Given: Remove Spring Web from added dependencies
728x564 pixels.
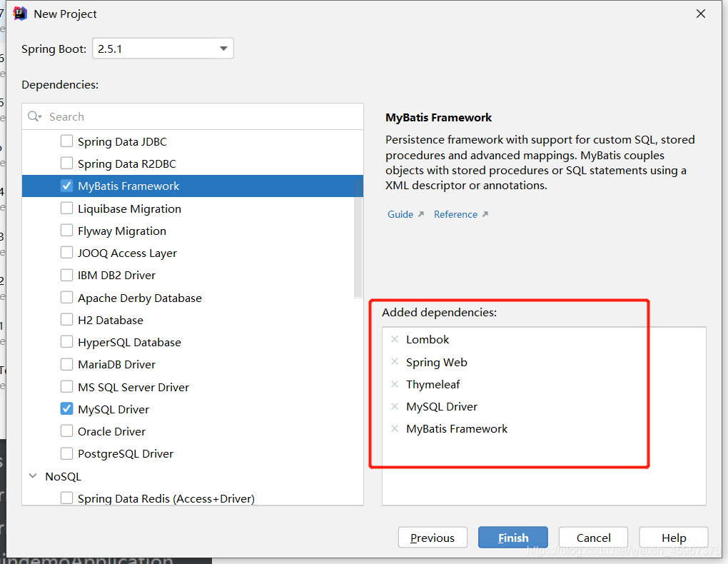Looking at the screenshot, I should (x=395, y=362).
